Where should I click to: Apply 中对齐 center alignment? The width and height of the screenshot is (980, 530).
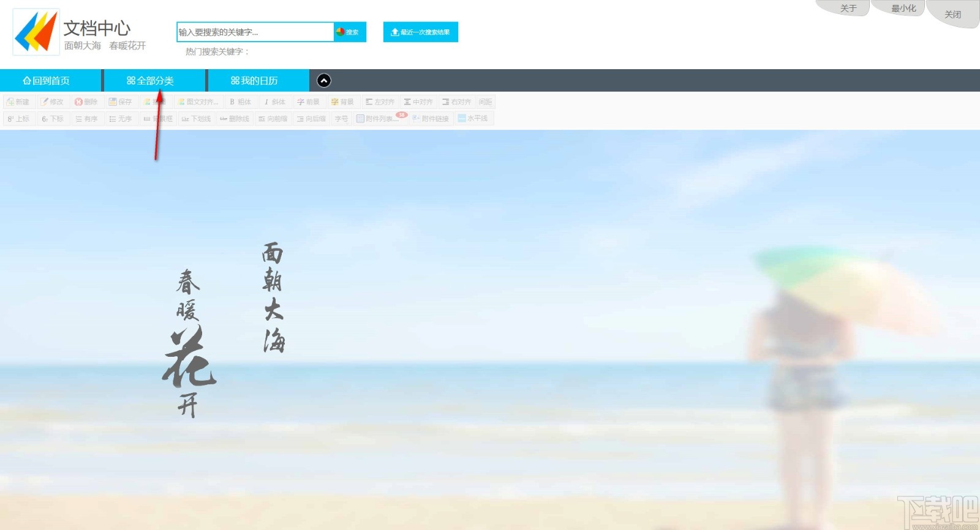(418, 102)
